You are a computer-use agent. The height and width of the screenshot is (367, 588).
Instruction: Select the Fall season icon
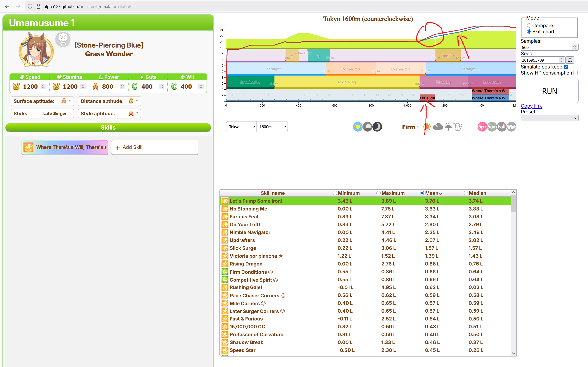point(502,127)
